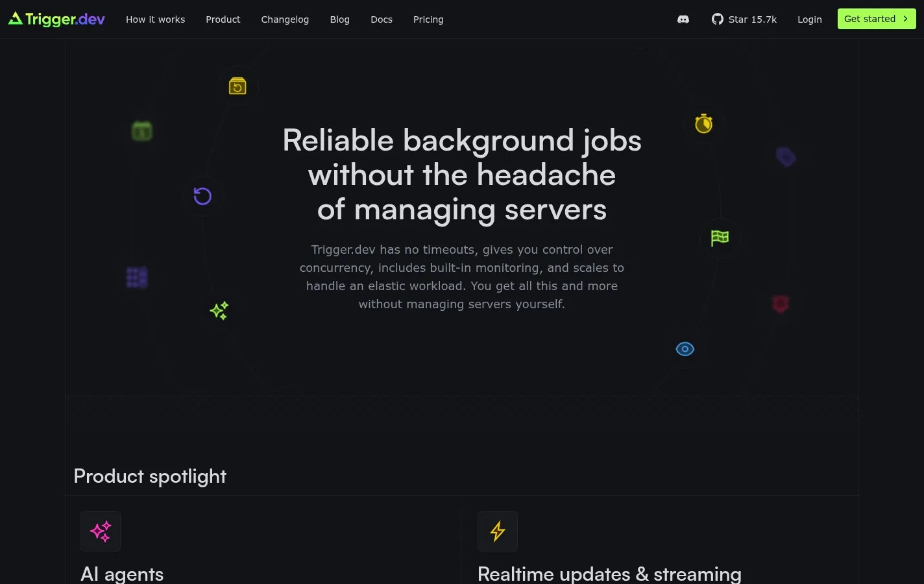This screenshot has height=584, width=924.
Task: Navigate to Docs
Action: coord(382,19)
